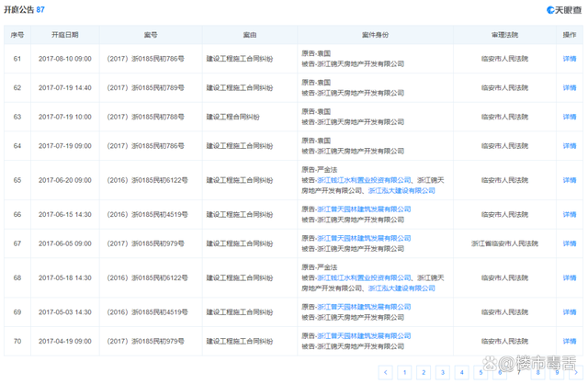588x384 pixels.
Task: Go to page 8
Action: coord(538,372)
